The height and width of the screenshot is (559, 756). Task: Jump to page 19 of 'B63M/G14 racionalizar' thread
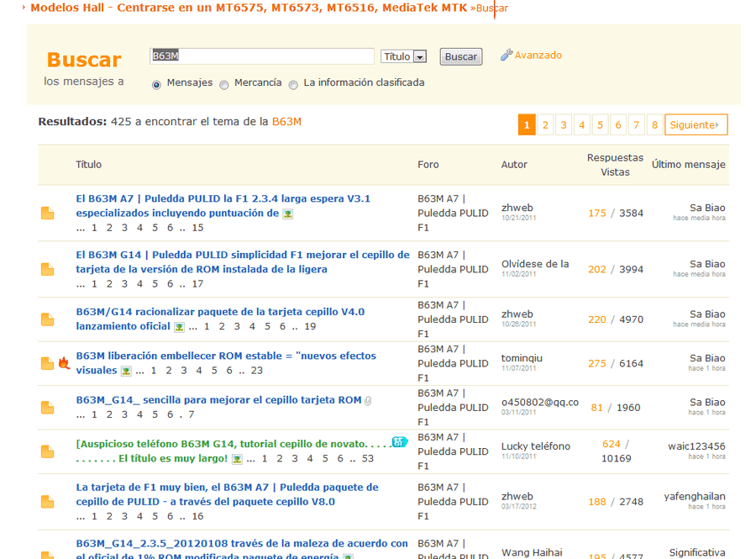click(310, 326)
